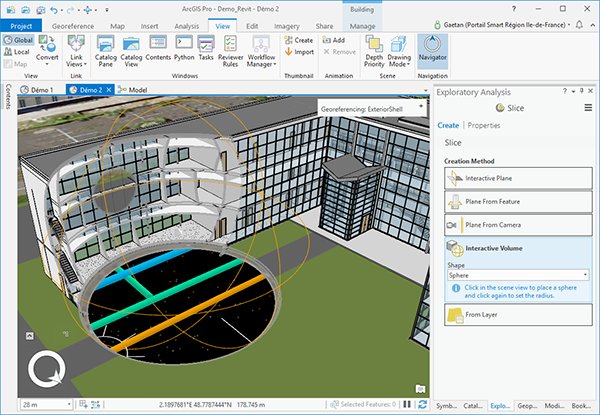Select the Plane From Feature method
Image resolution: width=600 pixels, height=415 pixels.
pyautogui.click(x=518, y=202)
